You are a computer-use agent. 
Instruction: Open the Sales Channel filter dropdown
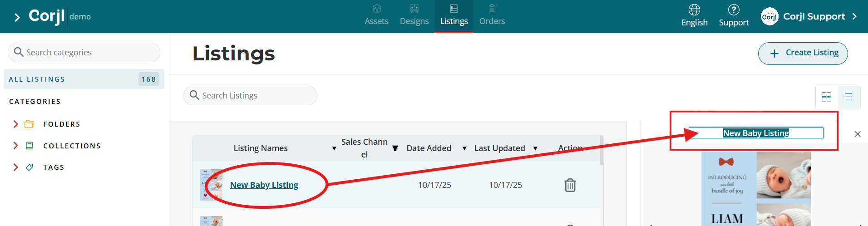pos(395,148)
